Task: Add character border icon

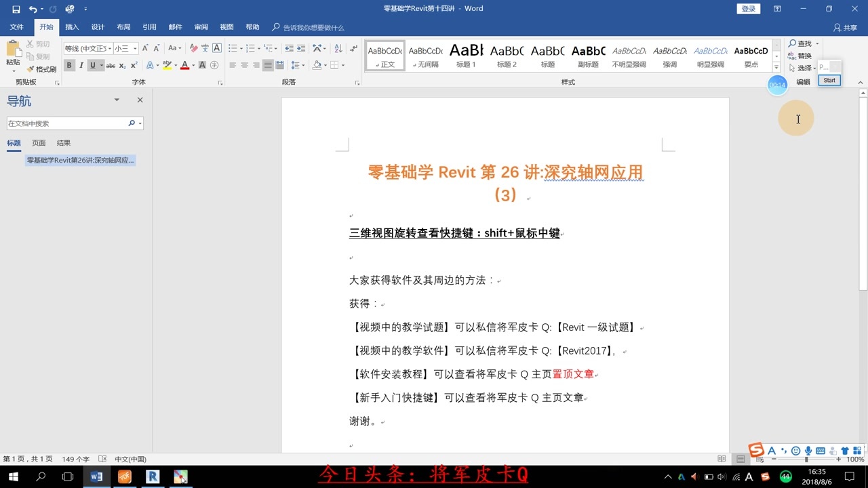Action: 217,48
